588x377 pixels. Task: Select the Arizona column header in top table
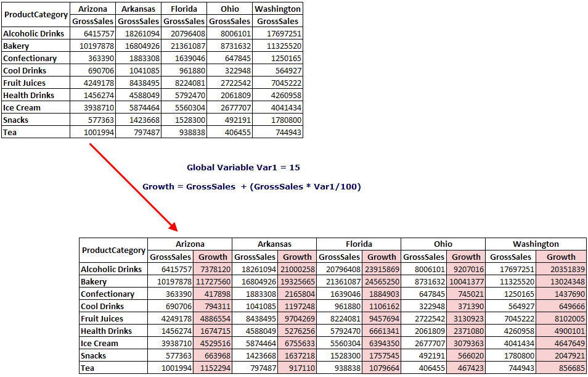pyautogui.click(x=92, y=9)
